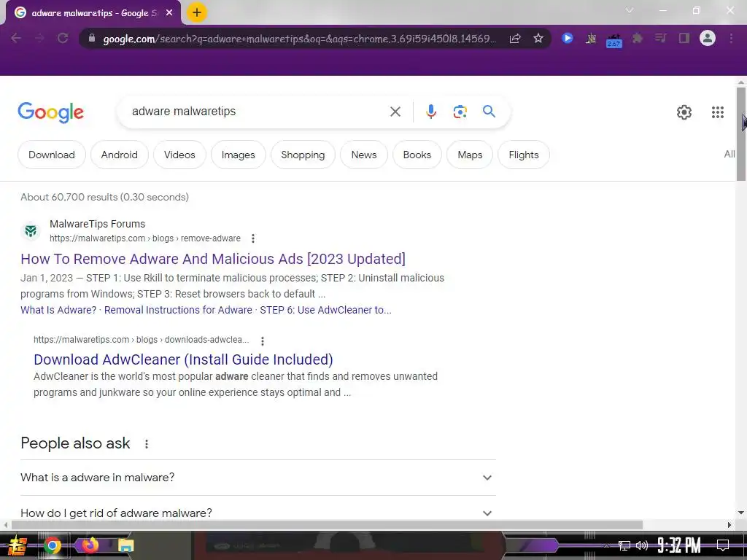Image resolution: width=747 pixels, height=560 pixels.
Task: Click the blue play button extension icon
Action: click(x=567, y=38)
